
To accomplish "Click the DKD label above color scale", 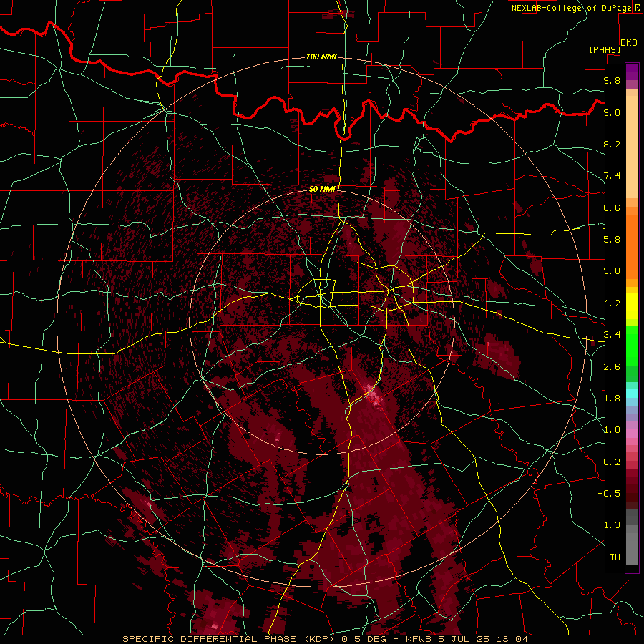I will 629,43.
